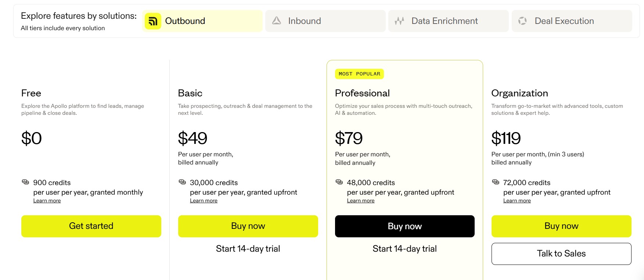Viewport: 644px width, 280px height.
Task: Open Learn more under Free plan credits
Action: [x=47, y=200]
